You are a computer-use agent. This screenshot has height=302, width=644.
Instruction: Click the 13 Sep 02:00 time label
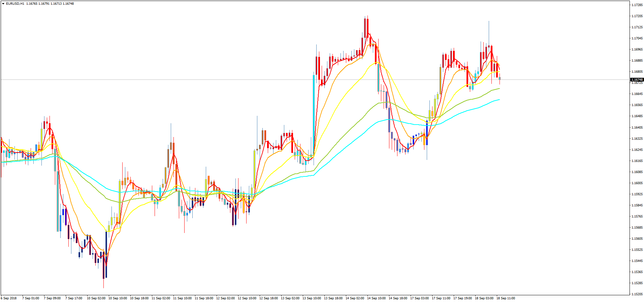click(290, 298)
